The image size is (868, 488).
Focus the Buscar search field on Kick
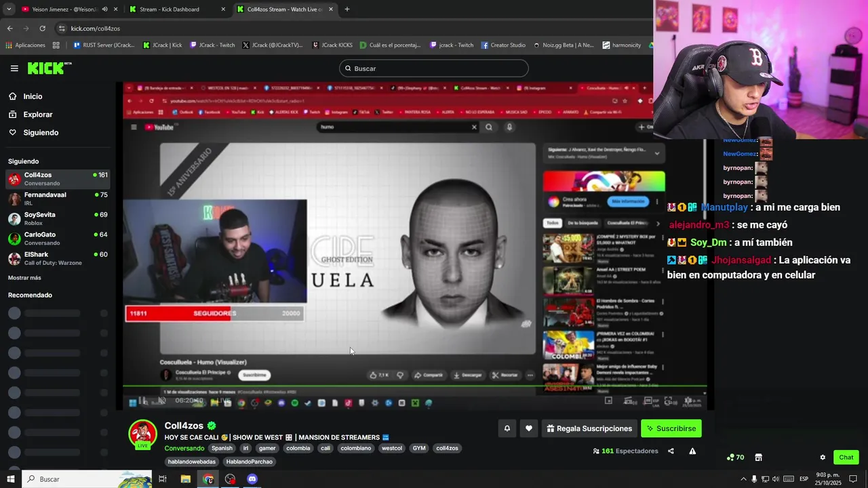434,68
